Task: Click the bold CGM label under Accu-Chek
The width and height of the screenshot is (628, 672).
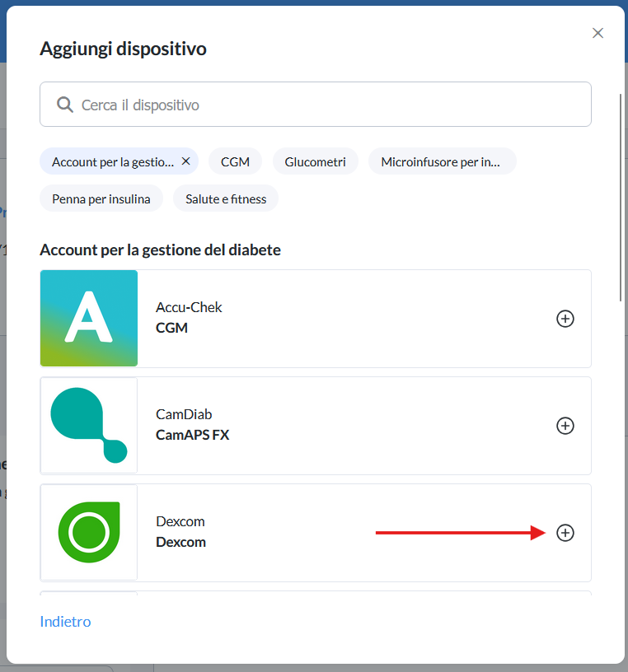Action: point(171,328)
